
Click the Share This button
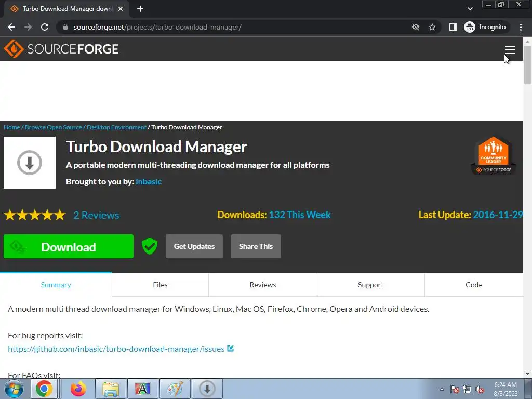click(x=256, y=246)
